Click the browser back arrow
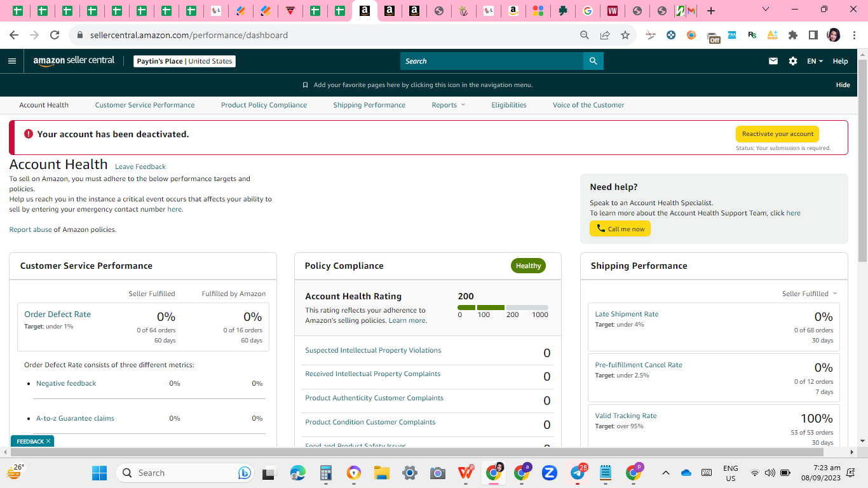 point(14,35)
